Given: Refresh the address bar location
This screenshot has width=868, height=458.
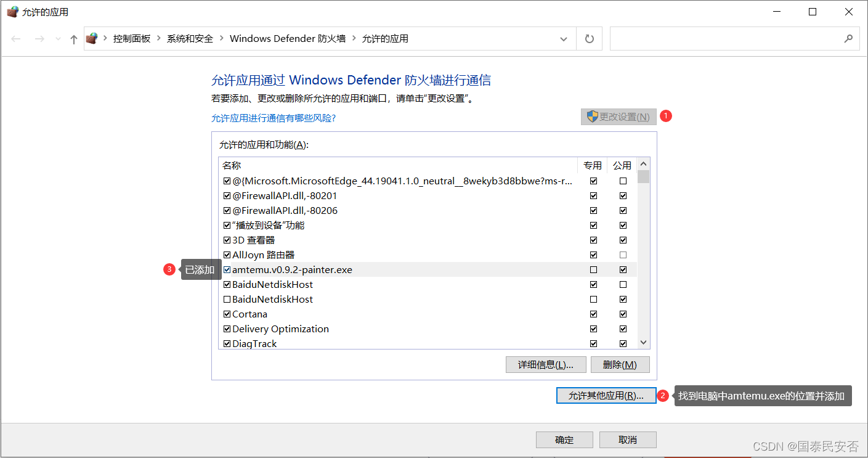Looking at the screenshot, I should [x=590, y=39].
